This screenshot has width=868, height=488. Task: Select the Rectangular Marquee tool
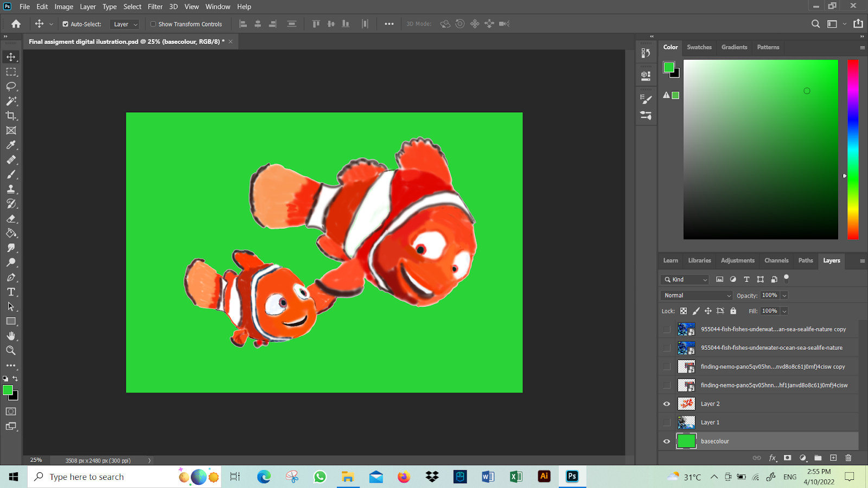[x=11, y=72]
